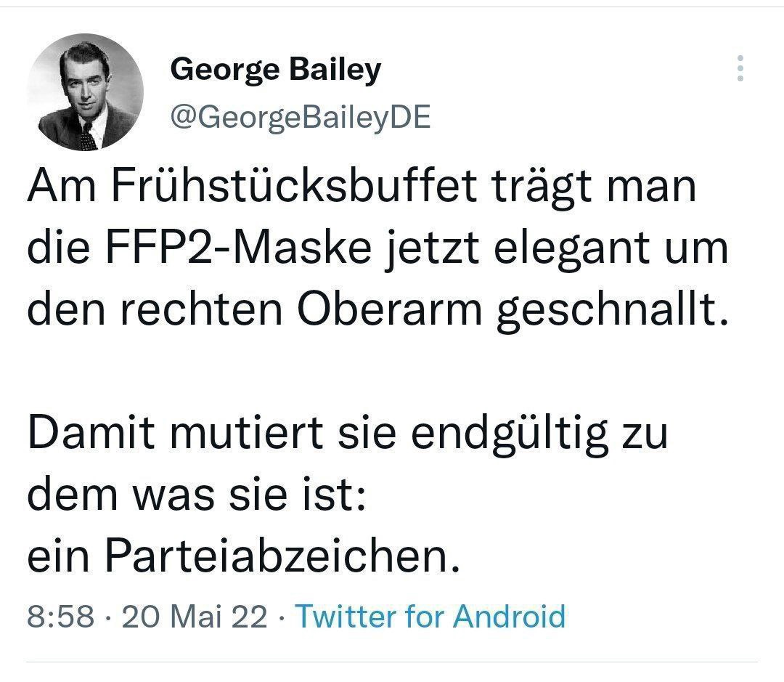Click the word elegant in the tweet
The width and height of the screenshot is (784, 682).
click(560, 249)
